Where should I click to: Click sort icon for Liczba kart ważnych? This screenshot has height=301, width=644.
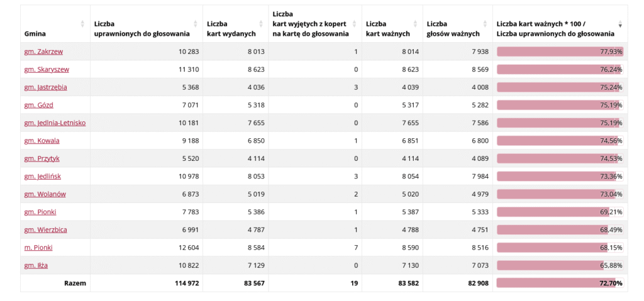(x=418, y=24)
